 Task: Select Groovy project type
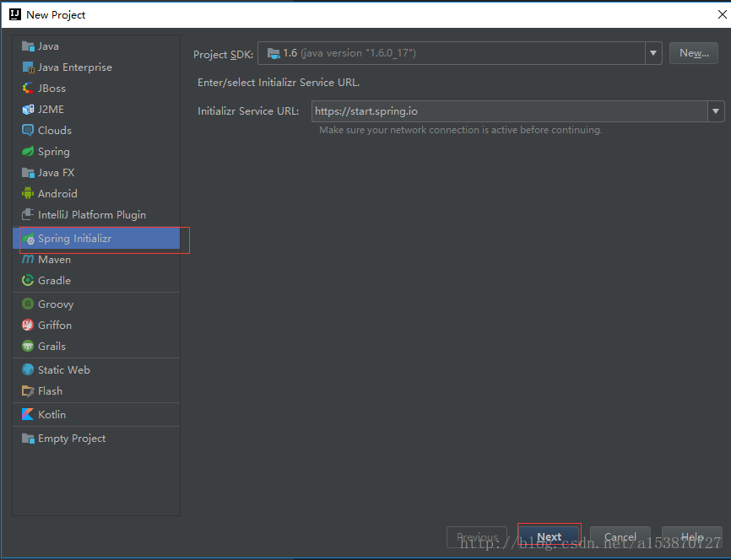(96, 304)
